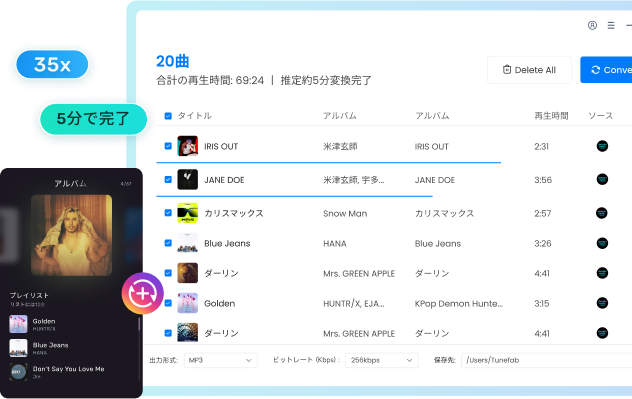This screenshot has height=399, width=632.
Task: Click the 保存先 /Users/Tunefab path field
Action: pos(547,360)
